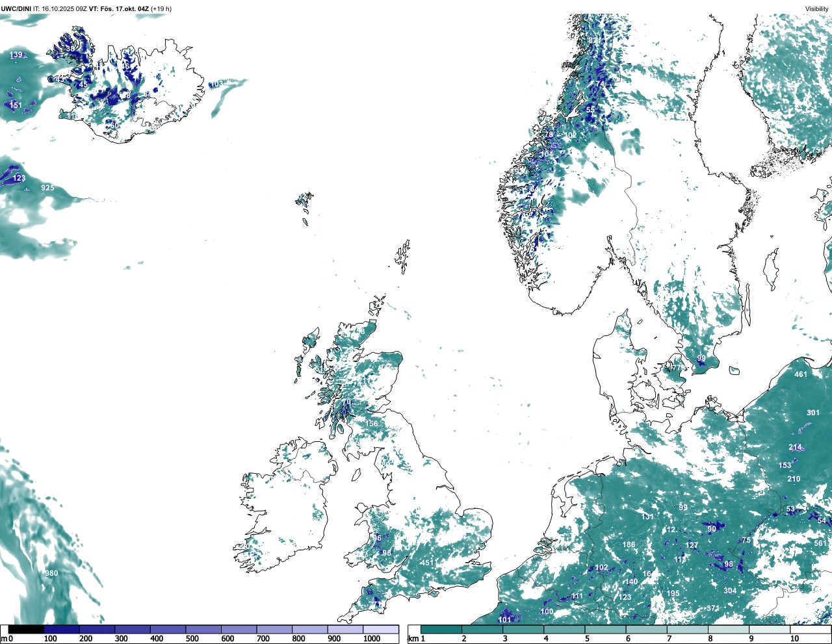Screen dimensions: 832x644
Task: Click the '3' tick on km scale
Action: [504, 639]
